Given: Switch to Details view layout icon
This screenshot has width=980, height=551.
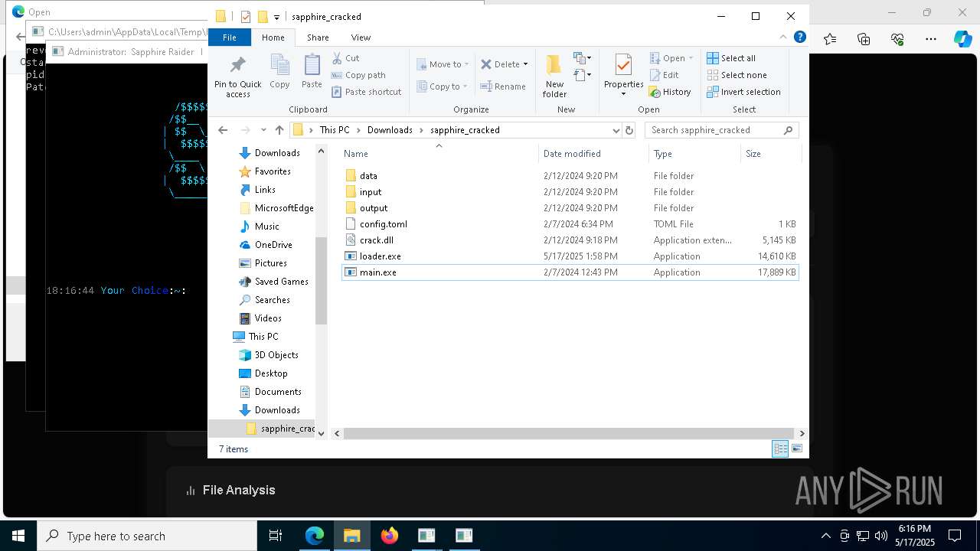Looking at the screenshot, I should [x=780, y=449].
